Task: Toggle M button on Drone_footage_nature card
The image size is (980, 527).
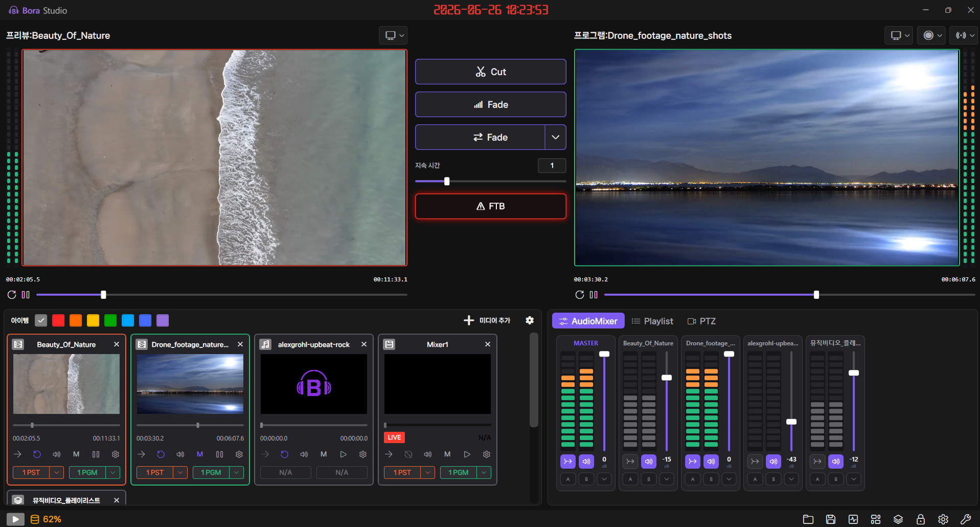Action: [200, 454]
